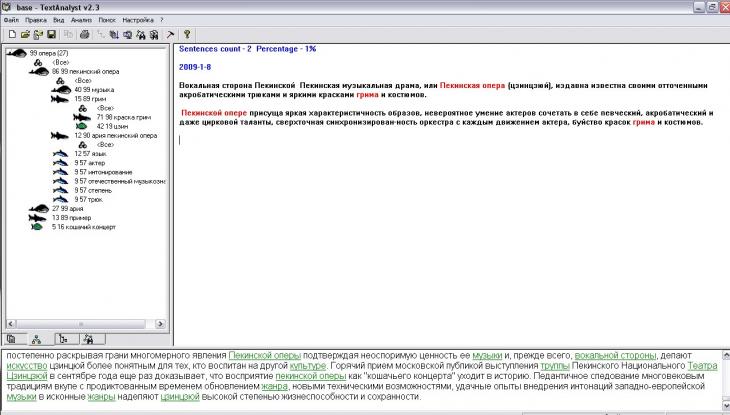Click the dolphin icon beside 9 57 актер
This screenshot has width=730, height=415.
point(61,163)
